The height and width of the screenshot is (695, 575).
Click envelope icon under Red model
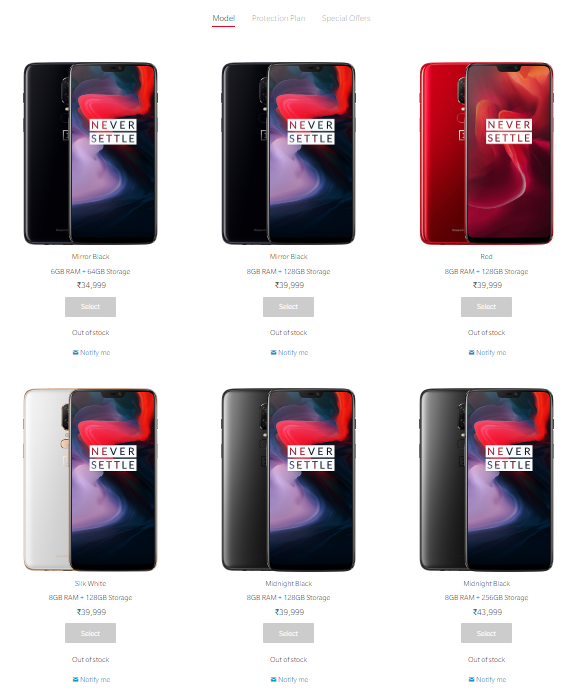(x=472, y=352)
